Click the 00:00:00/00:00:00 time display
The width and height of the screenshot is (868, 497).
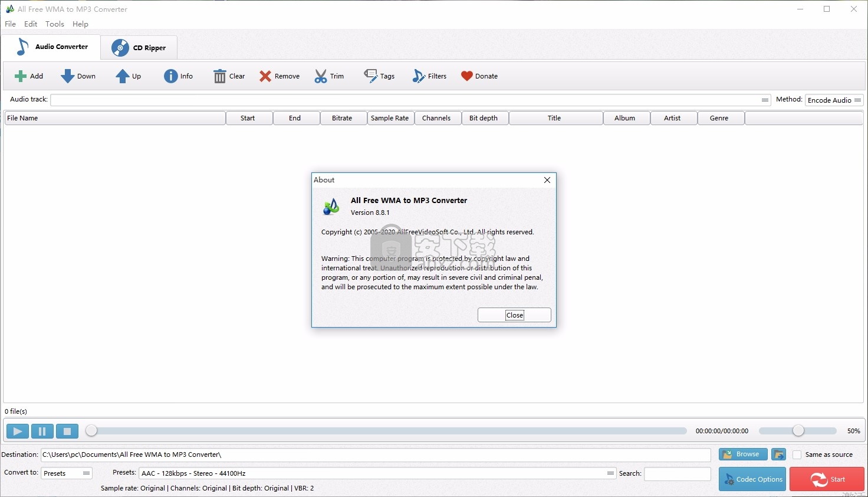[x=722, y=431]
